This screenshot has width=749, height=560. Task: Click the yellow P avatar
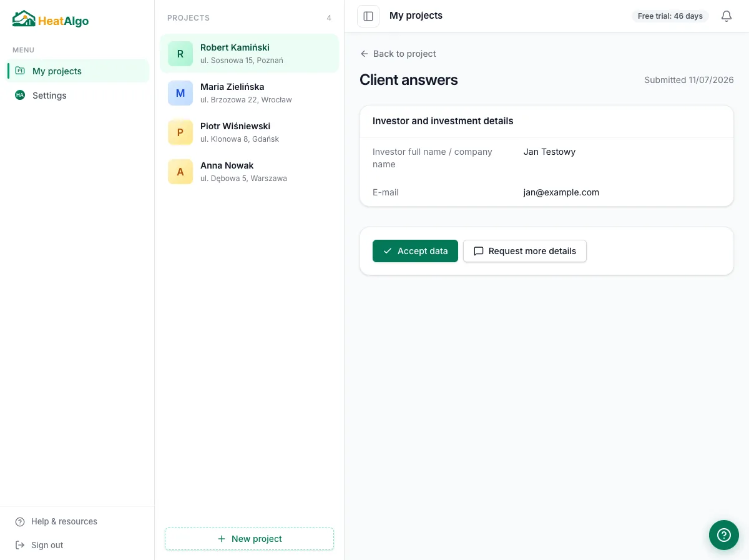(x=180, y=132)
